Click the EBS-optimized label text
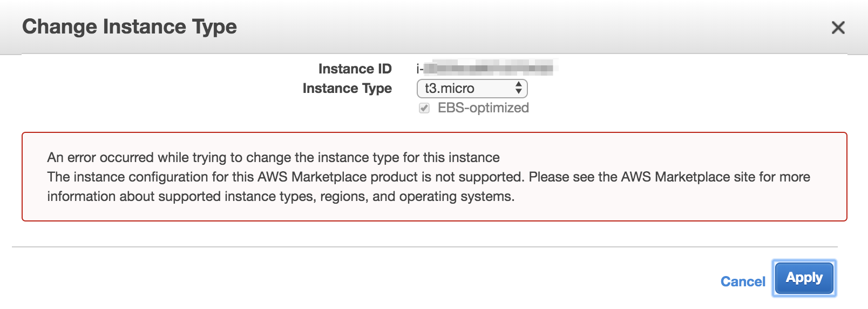Image resolution: width=868 pixels, height=309 pixels. point(483,108)
